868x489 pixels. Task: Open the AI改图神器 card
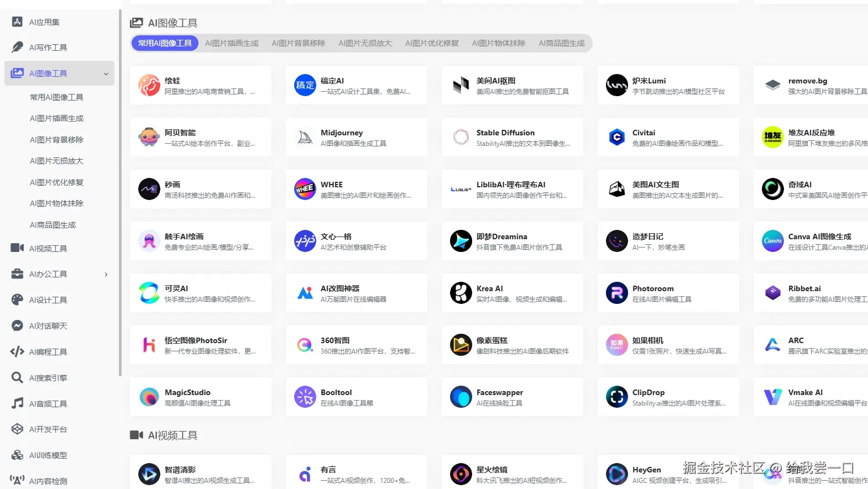point(357,293)
